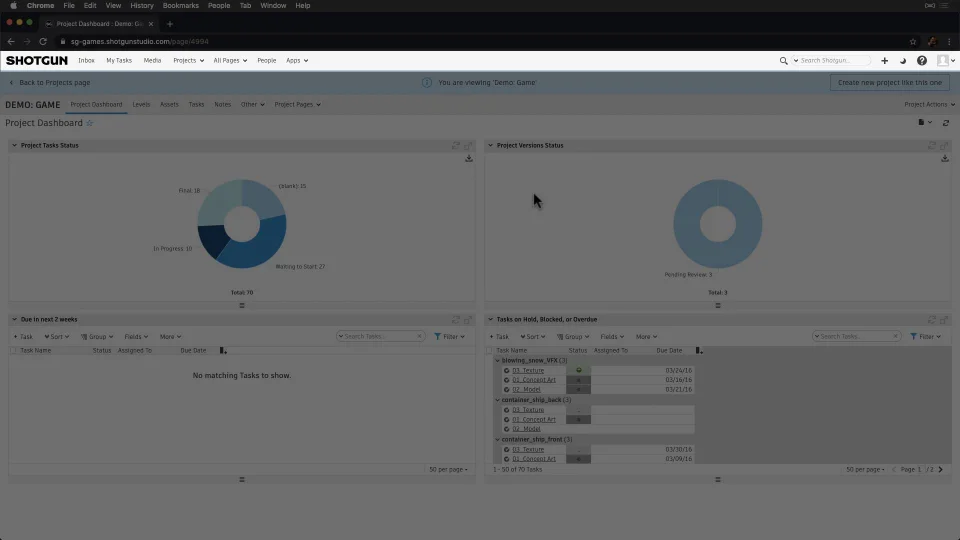
Task: Switch to the Tasks tab
Action: (196, 105)
